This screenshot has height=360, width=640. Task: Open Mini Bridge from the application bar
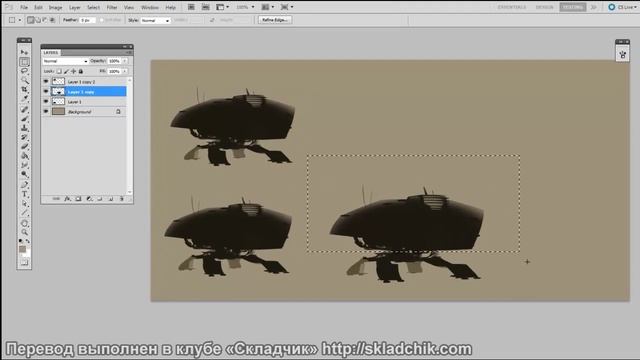click(x=205, y=7)
